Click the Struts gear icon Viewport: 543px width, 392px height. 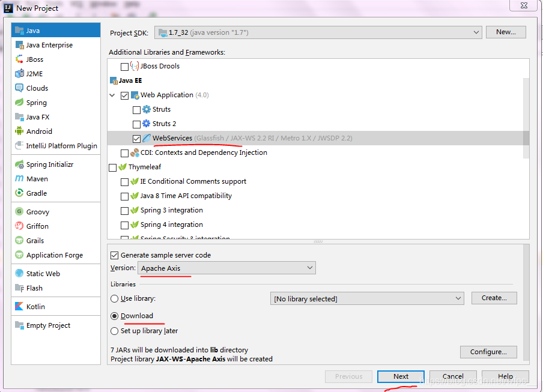147,109
